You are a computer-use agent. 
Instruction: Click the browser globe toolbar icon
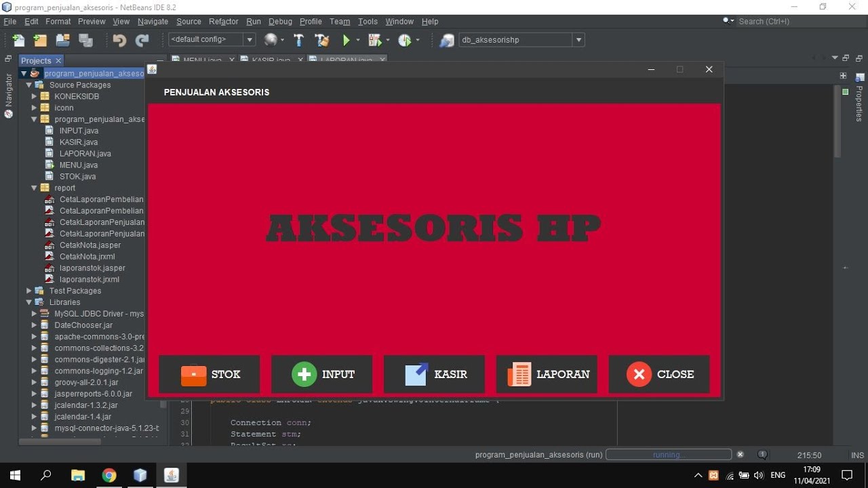(x=271, y=40)
